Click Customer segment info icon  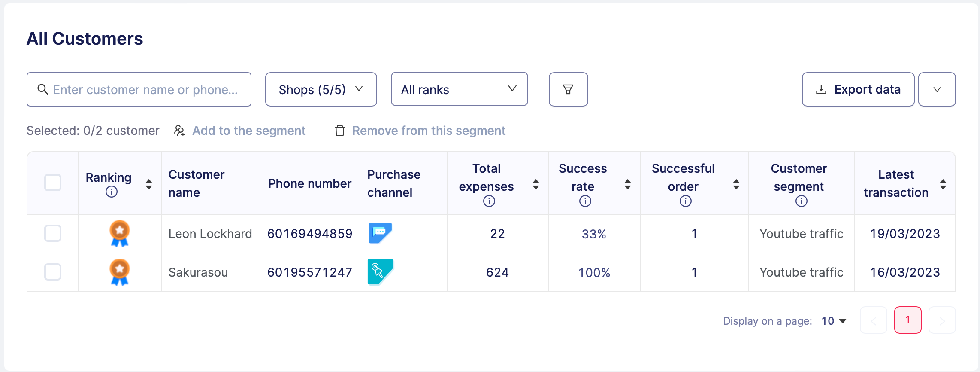pos(801,201)
